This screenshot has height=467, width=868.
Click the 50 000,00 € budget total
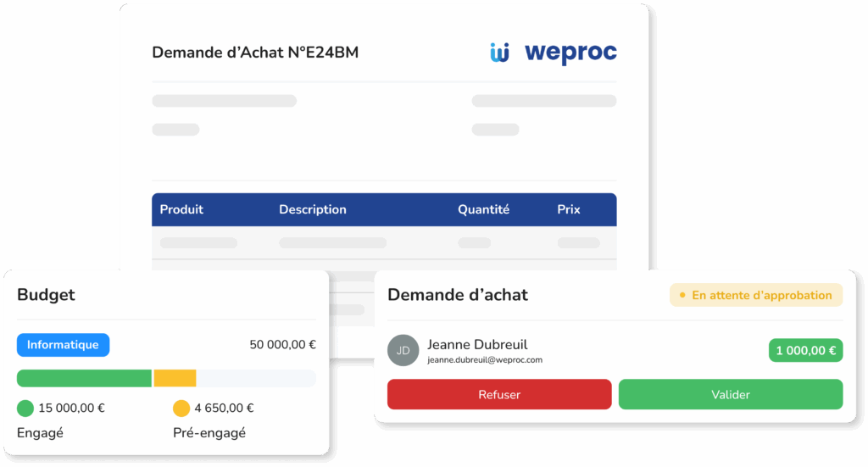point(282,345)
